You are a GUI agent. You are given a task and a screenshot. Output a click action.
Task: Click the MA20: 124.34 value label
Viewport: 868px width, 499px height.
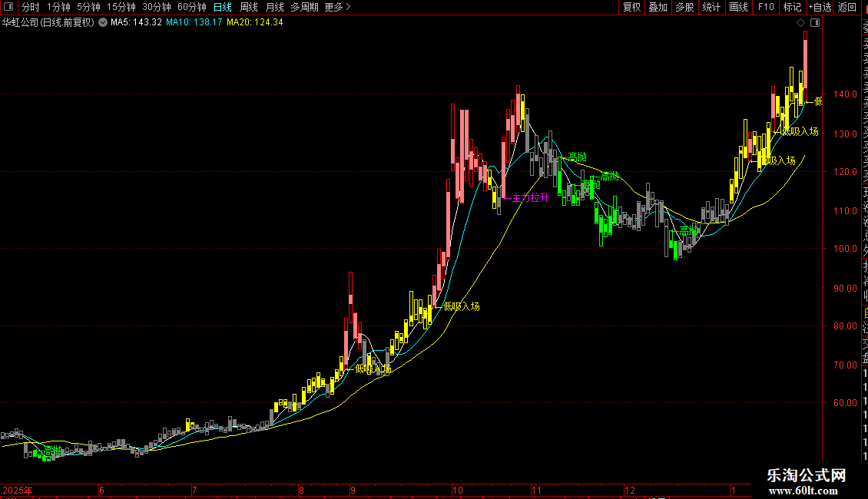click(x=255, y=23)
